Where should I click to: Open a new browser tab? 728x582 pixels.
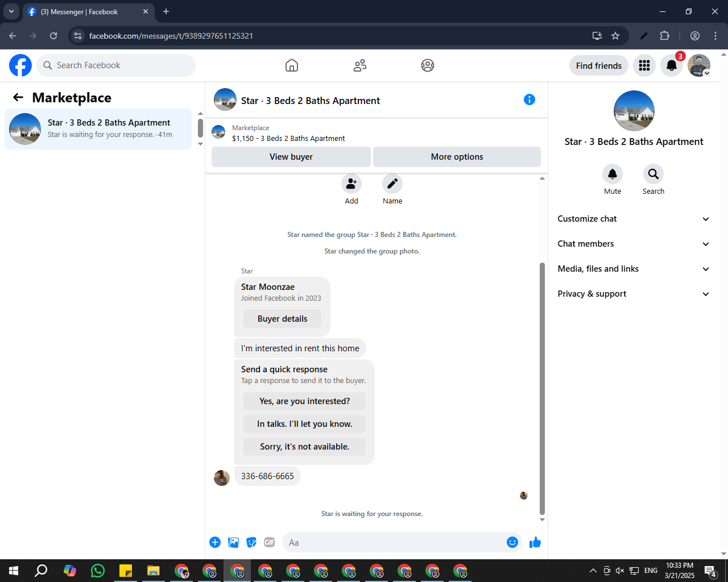(x=166, y=11)
